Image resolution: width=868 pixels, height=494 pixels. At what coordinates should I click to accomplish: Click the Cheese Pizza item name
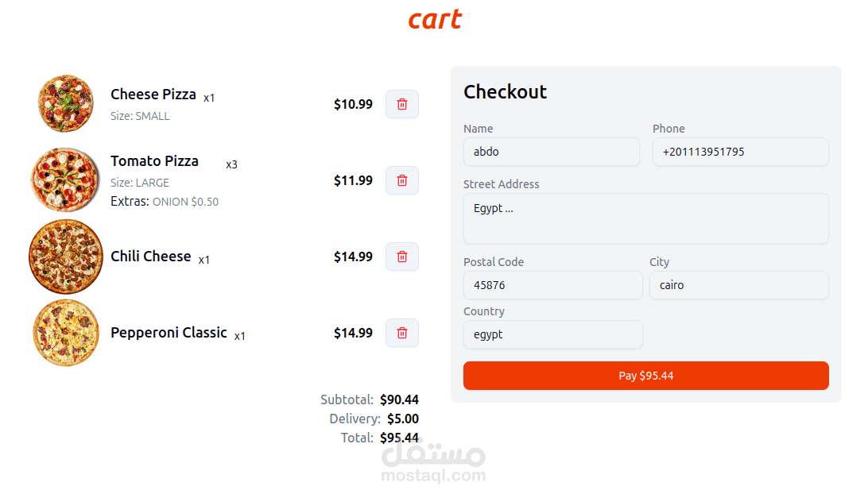pyautogui.click(x=153, y=95)
